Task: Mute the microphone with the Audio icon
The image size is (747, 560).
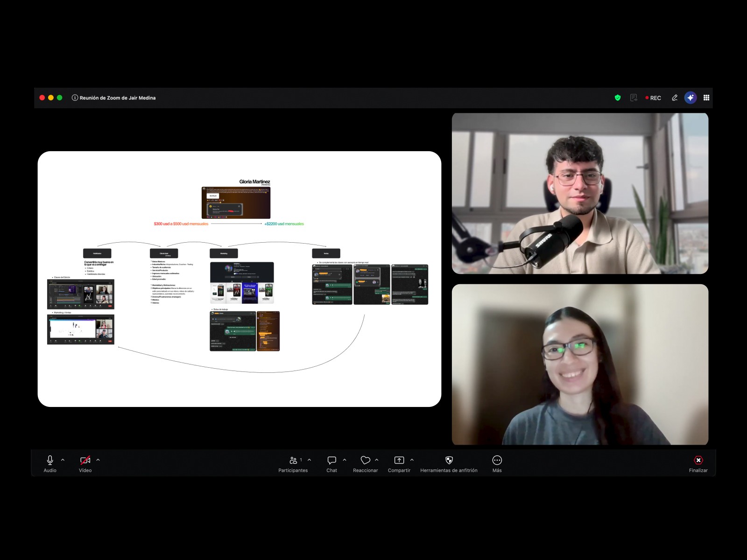Action: click(x=50, y=460)
